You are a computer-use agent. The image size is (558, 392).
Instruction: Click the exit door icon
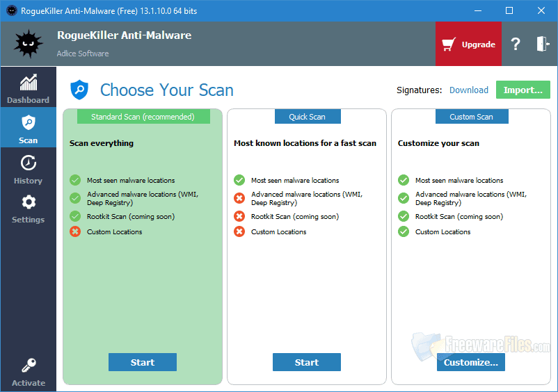[x=543, y=44]
